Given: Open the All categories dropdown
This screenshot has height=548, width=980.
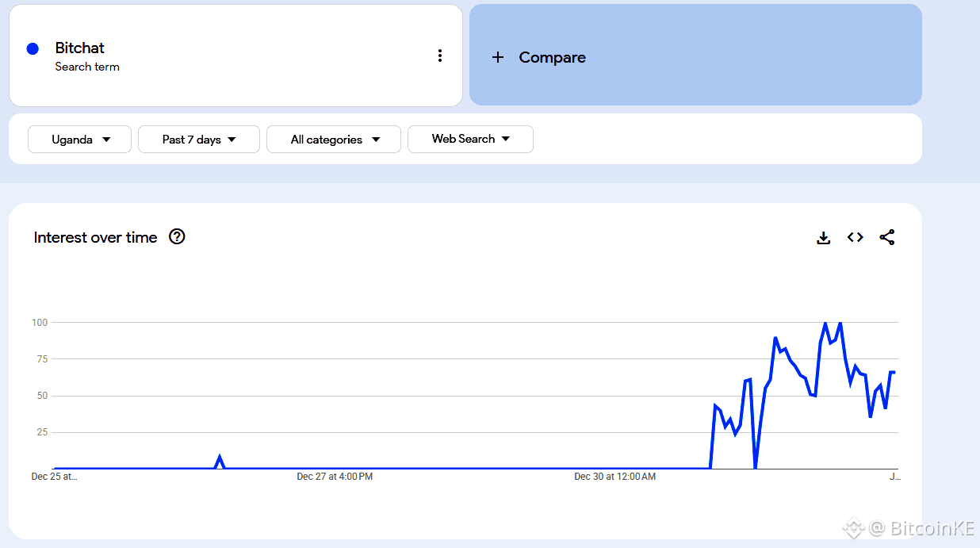Looking at the screenshot, I should tap(334, 140).
